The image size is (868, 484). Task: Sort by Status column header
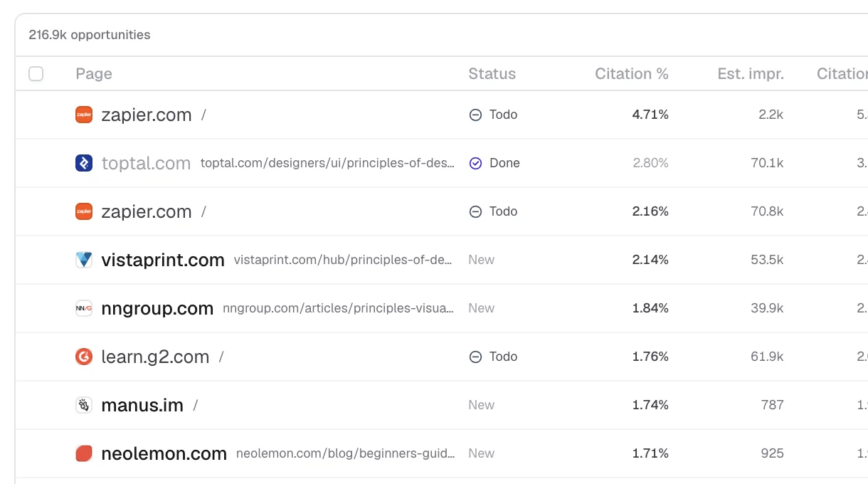492,74
